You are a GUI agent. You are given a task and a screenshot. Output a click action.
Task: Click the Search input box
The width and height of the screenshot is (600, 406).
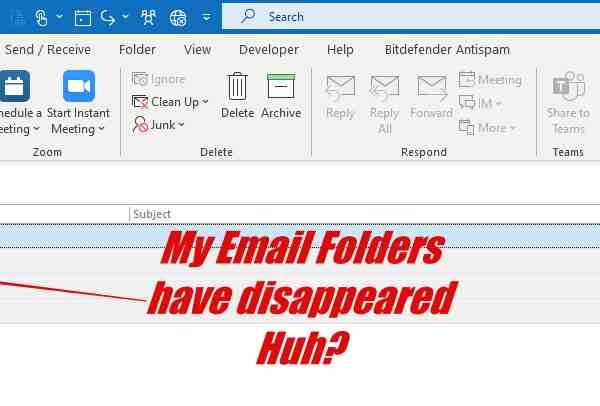pos(411,17)
